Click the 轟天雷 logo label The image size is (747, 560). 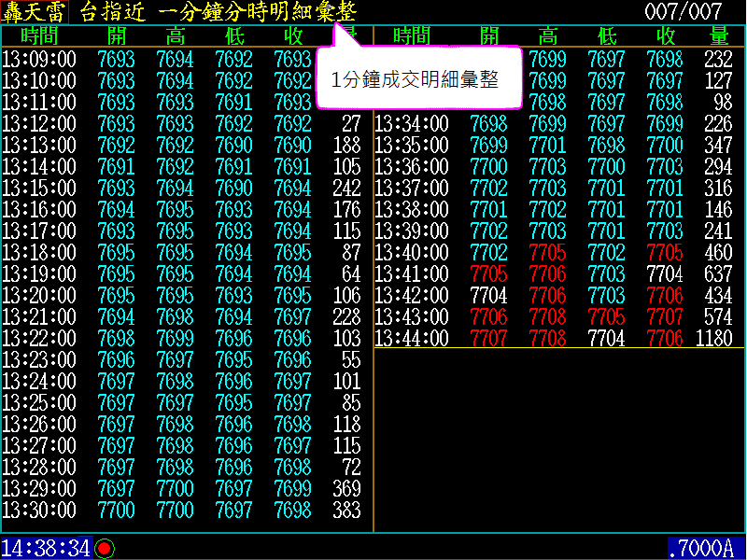coord(35,12)
